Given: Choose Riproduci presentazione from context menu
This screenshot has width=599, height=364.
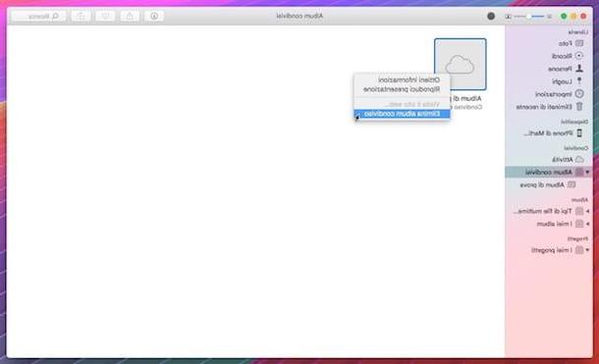Looking at the screenshot, I should (x=402, y=89).
